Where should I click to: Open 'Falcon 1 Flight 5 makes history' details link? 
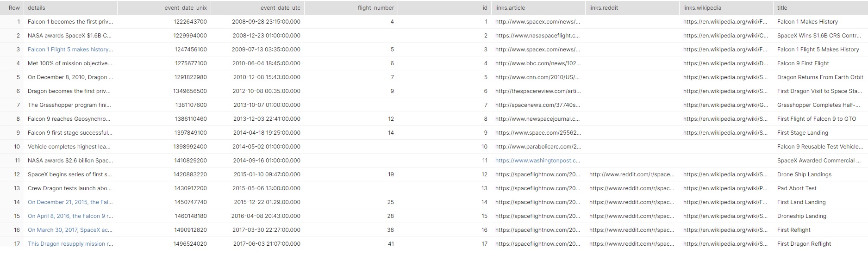coord(70,50)
